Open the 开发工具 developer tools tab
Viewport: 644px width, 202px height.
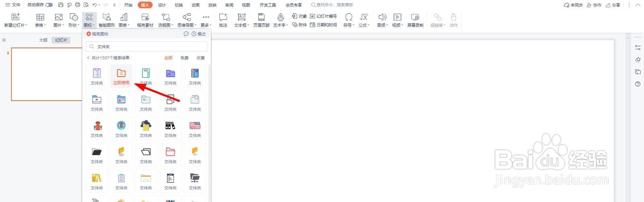268,5
